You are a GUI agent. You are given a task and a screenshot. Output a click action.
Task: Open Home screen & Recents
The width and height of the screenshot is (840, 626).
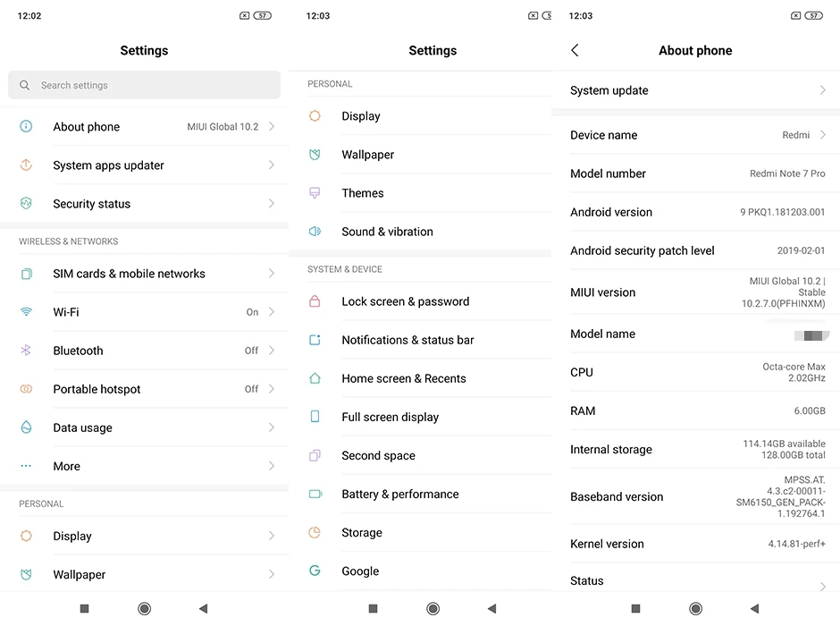pyautogui.click(x=420, y=378)
